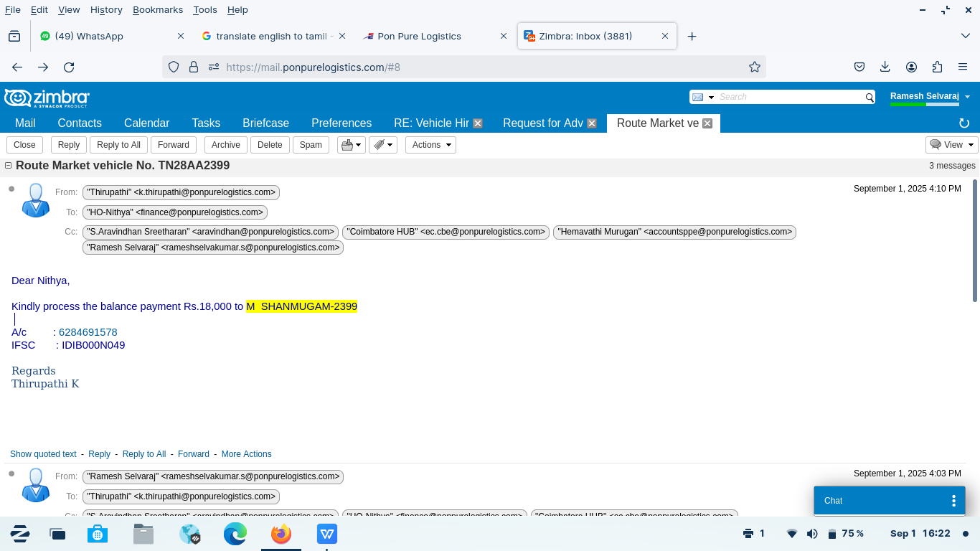Click the 'Show quoted text' link

(43, 454)
